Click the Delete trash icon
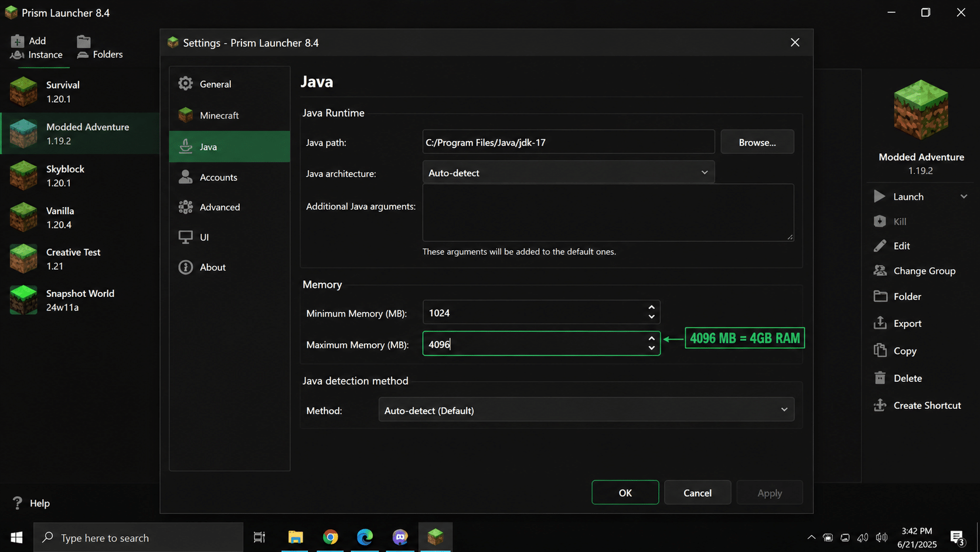The image size is (980, 552). click(x=880, y=378)
